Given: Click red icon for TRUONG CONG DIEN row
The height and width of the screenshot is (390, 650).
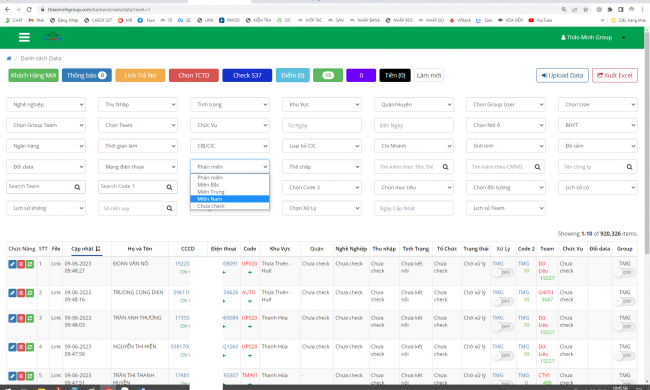Looking at the screenshot, I should pos(21,293).
